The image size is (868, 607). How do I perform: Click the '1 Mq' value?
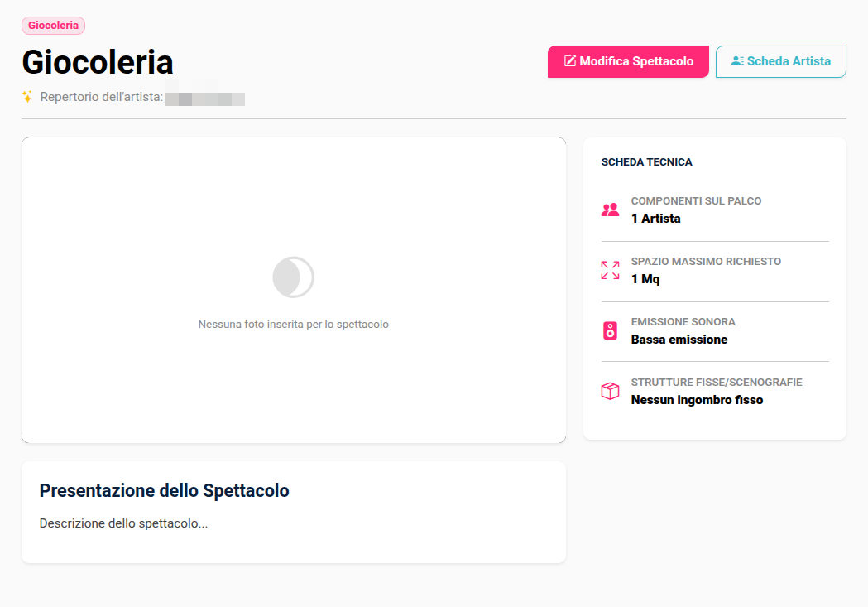[645, 279]
